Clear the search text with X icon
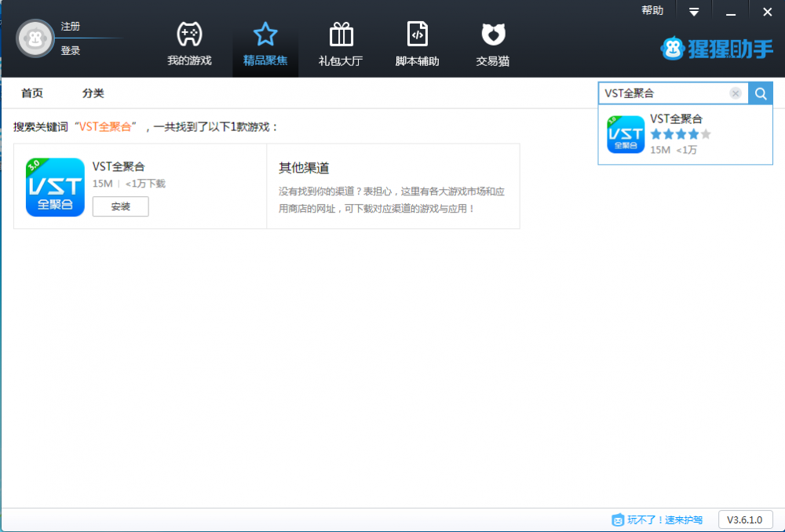Image resolution: width=785 pixels, height=532 pixels. [736, 93]
